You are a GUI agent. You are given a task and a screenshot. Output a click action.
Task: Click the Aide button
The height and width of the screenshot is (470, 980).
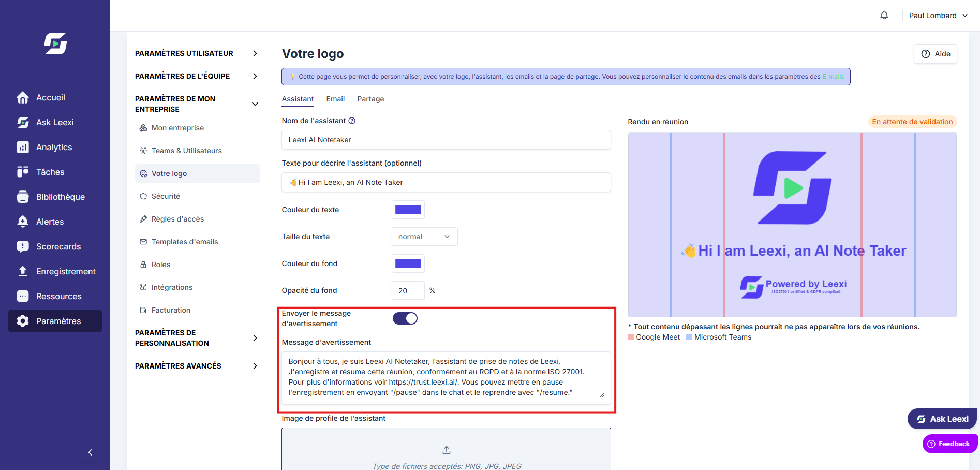tap(936, 54)
